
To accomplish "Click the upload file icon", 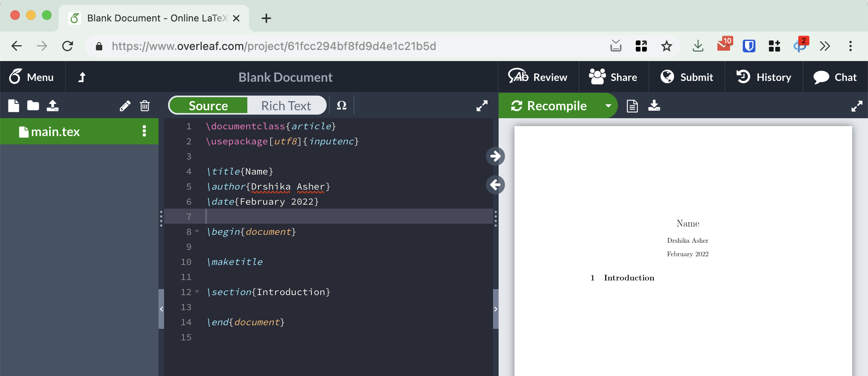I will coord(53,106).
